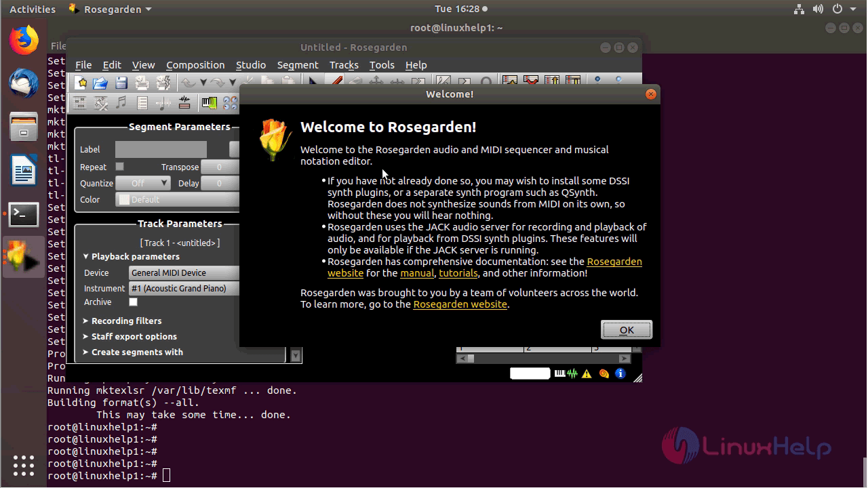Viewport: 868px width, 488px height.
Task: Open Firefox from the dock
Action: [x=24, y=41]
